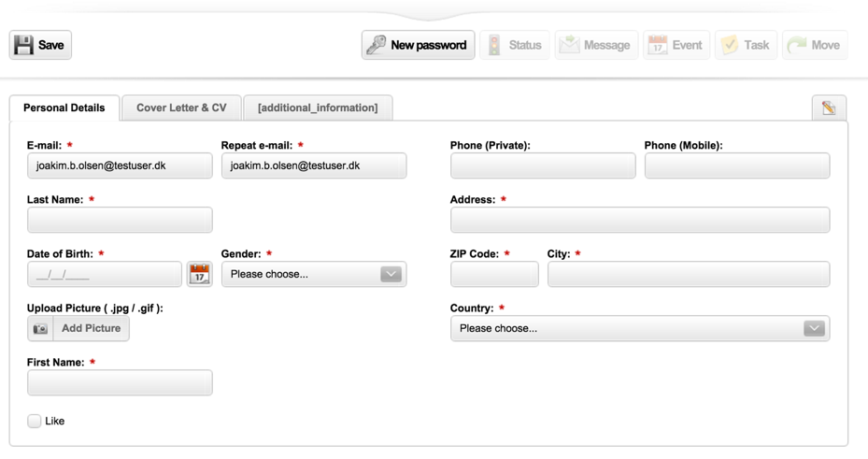Viewport: 868px width, 459px height.
Task: Focus the Address input field
Action: 639,220
